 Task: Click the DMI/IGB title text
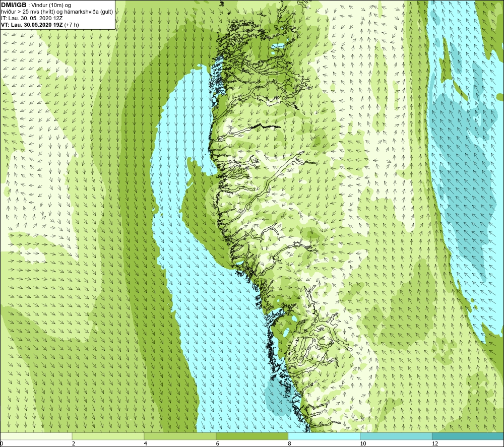pos(14,5)
